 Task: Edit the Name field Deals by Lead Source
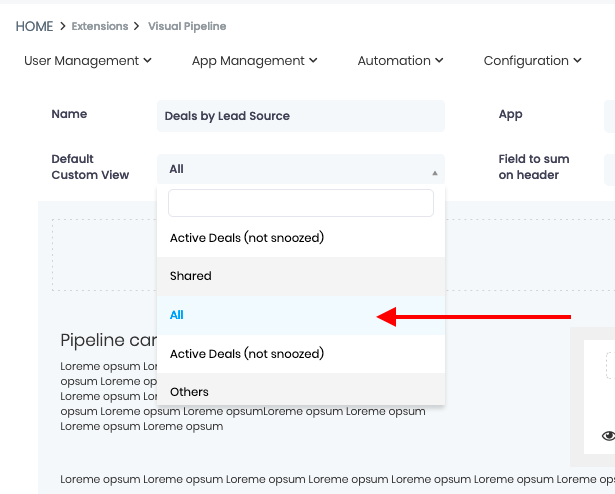[301, 116]
